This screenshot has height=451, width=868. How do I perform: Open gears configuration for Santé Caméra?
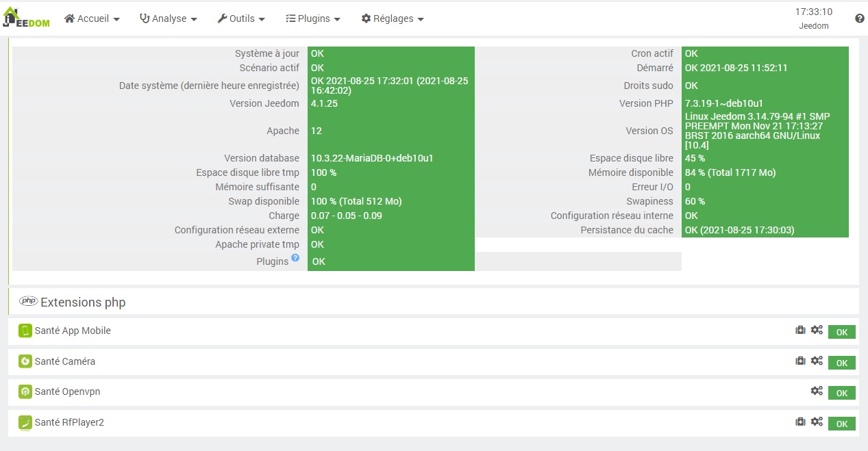[817, 361]
